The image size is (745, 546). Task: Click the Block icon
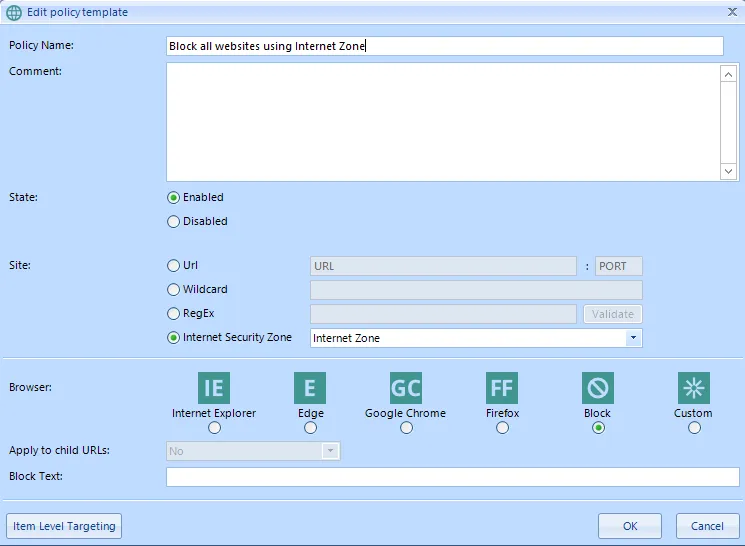pos(598,388)
